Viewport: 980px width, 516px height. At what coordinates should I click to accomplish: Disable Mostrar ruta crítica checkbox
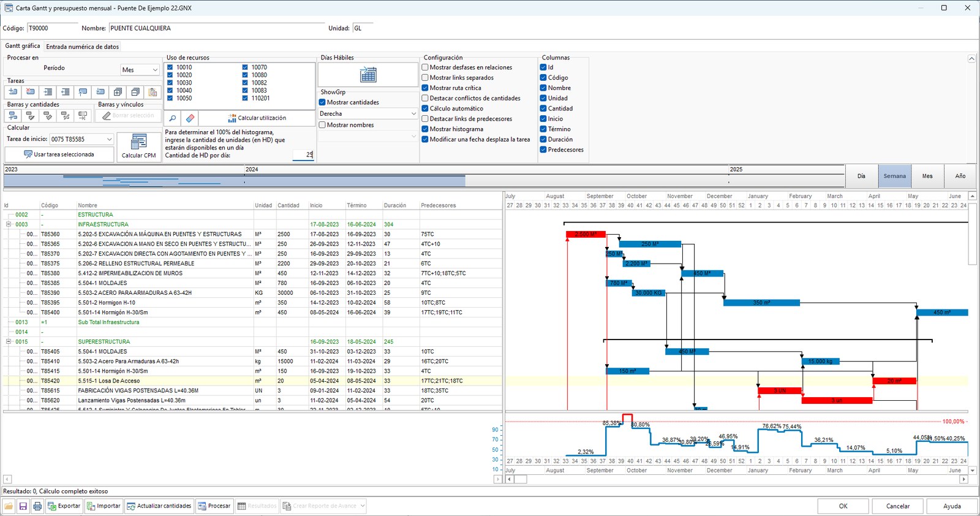(425, 88)
